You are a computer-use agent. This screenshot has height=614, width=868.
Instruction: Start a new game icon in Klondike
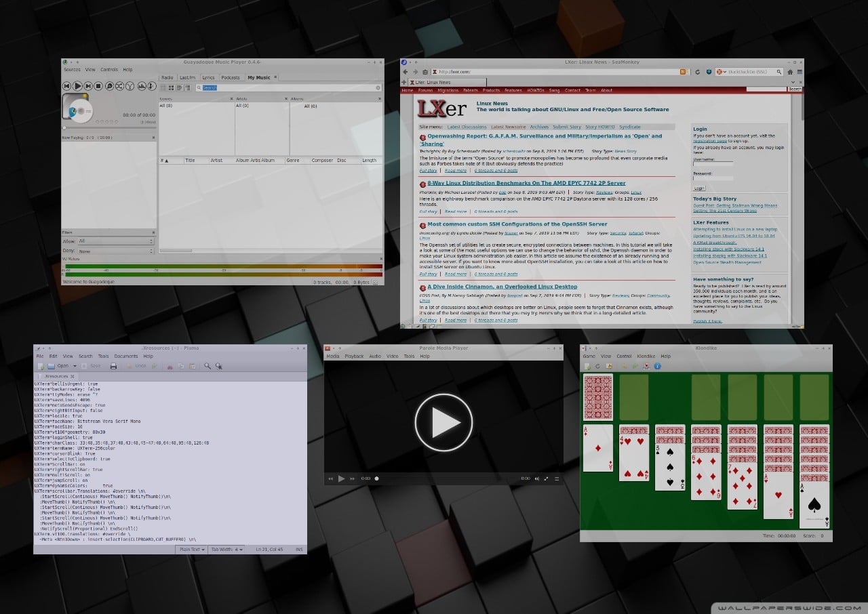coord(587,366)
